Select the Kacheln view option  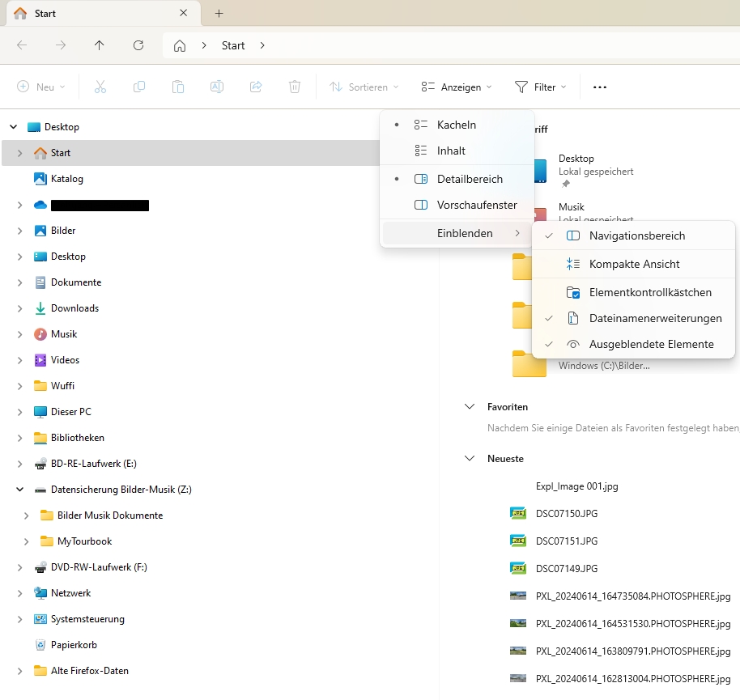coord(457,125)
